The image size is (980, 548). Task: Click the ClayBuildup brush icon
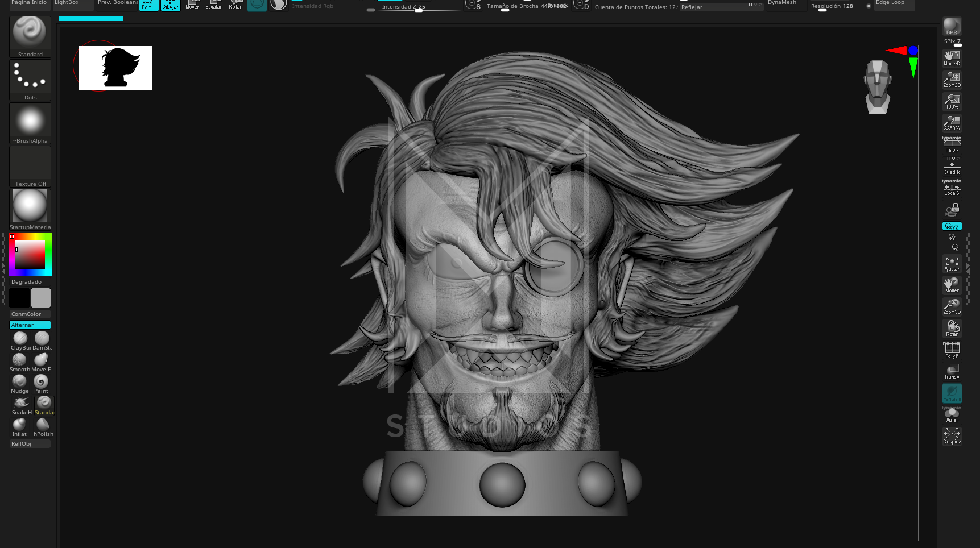20,339
